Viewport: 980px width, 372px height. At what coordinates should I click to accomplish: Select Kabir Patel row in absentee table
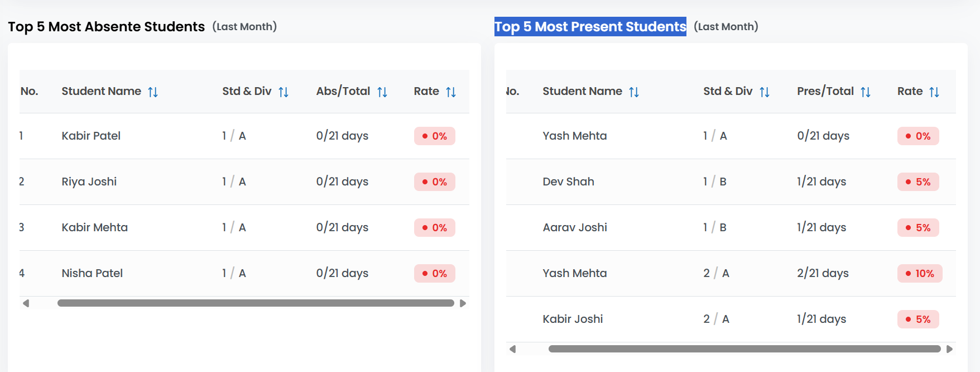click(x=91, y=136)
